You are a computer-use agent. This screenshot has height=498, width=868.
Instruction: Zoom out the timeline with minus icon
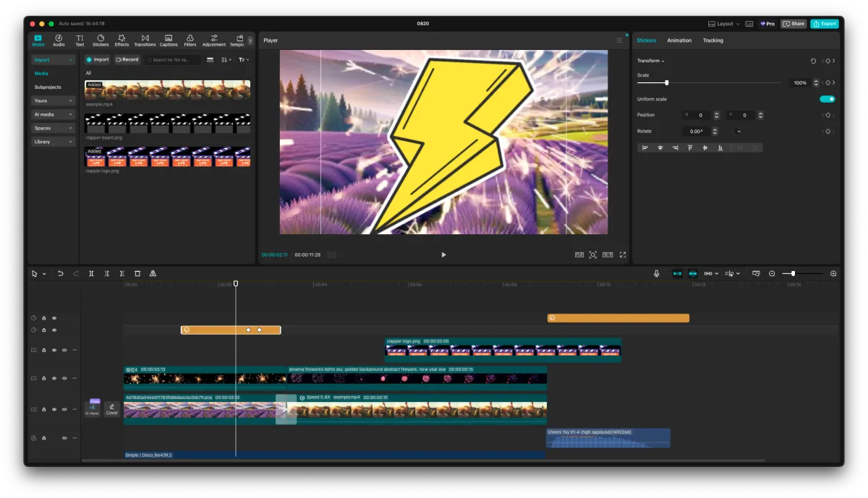tap(772, 274)
